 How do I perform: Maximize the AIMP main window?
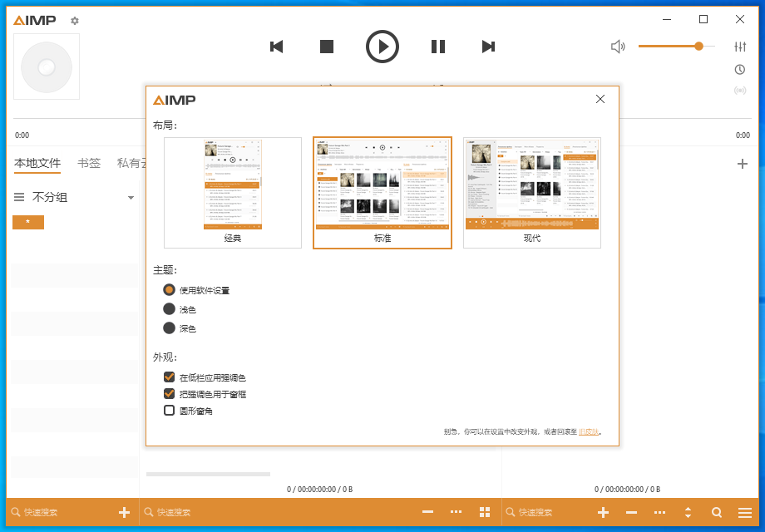pyautogui.click(x=703, y=19)
